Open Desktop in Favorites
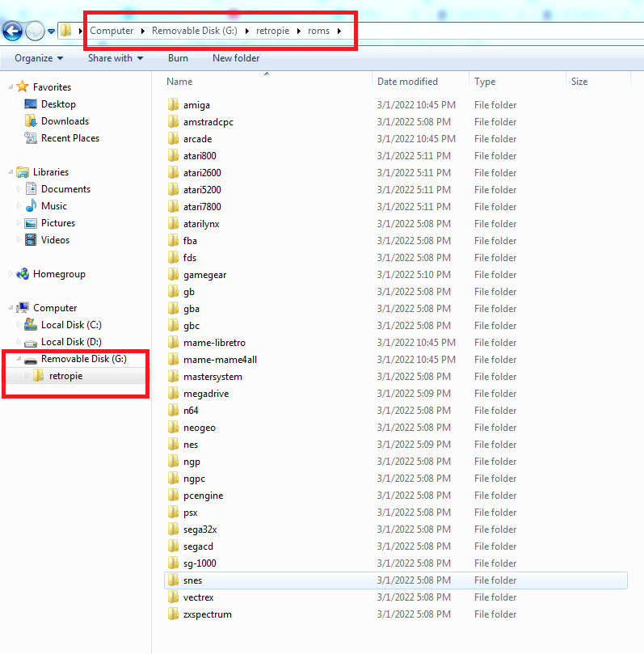 [x=58, y=104]
